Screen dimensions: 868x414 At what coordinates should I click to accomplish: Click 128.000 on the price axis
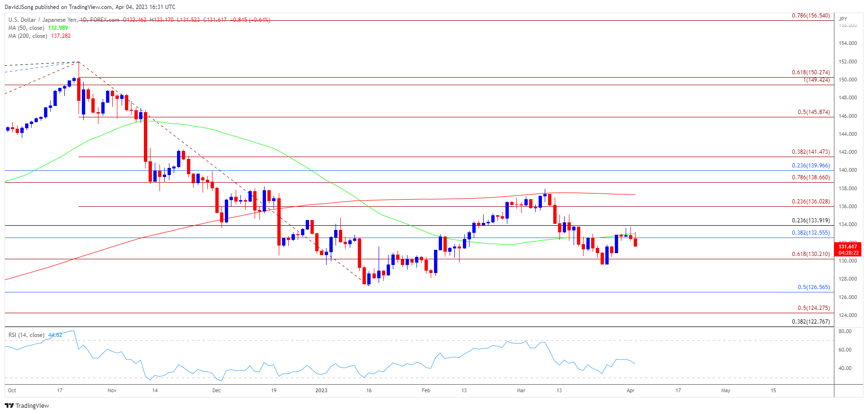pos(848,279)
